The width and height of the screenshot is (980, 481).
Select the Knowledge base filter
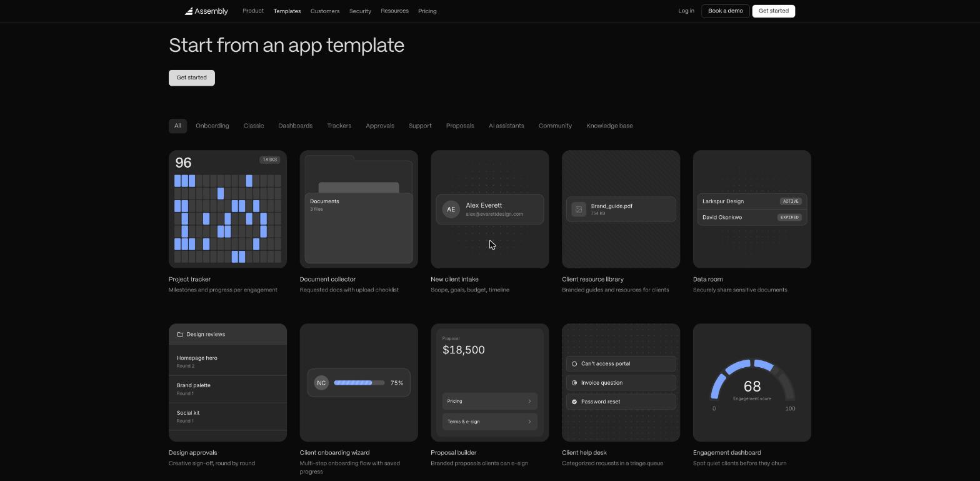click(609, 126)
